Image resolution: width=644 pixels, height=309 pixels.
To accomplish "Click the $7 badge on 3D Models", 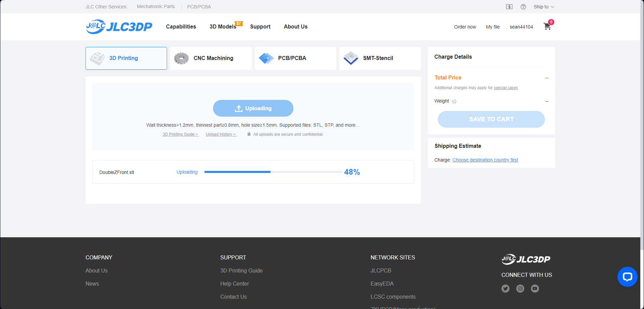I will [x=238, y=23].
